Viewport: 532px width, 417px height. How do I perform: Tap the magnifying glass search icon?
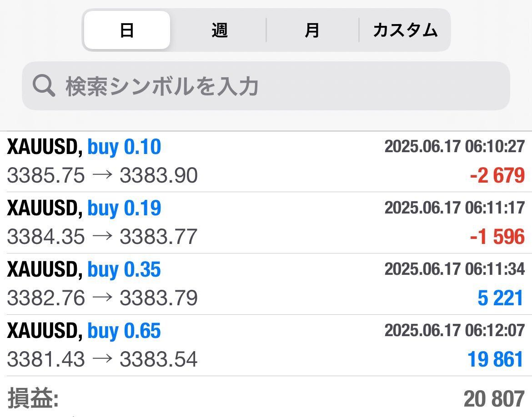point(44,86)
